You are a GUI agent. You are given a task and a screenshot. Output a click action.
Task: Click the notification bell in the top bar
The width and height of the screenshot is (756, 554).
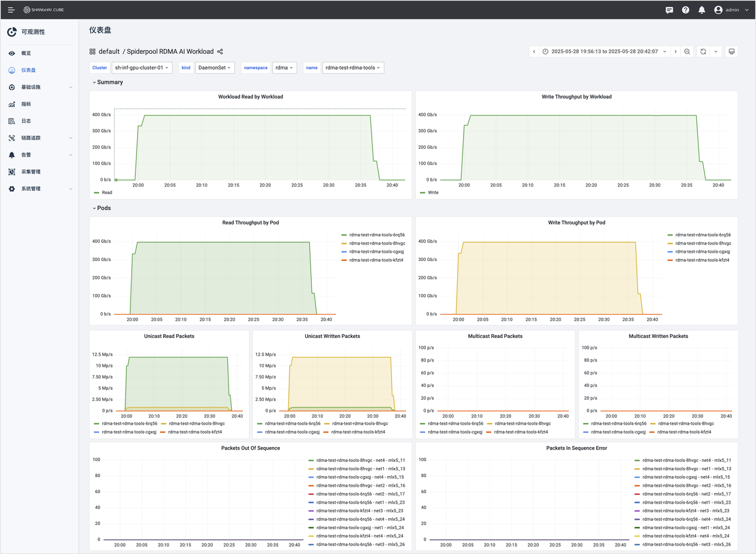coord(702,9)
